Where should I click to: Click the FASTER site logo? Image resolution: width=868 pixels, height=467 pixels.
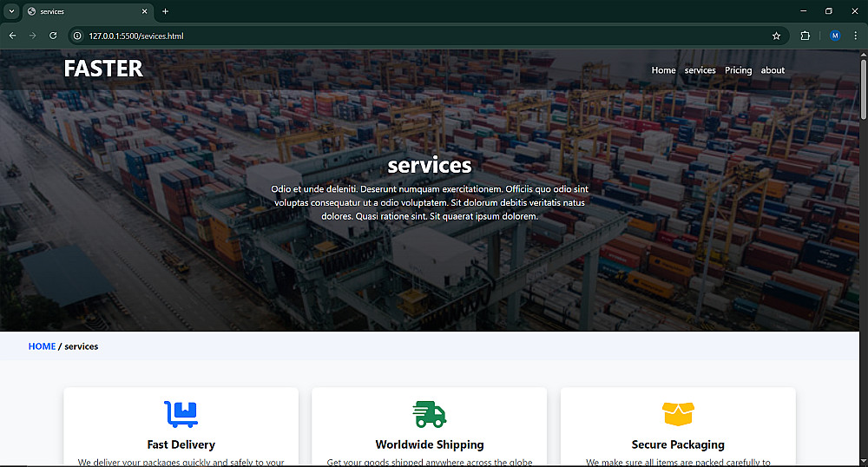(103, 69)
